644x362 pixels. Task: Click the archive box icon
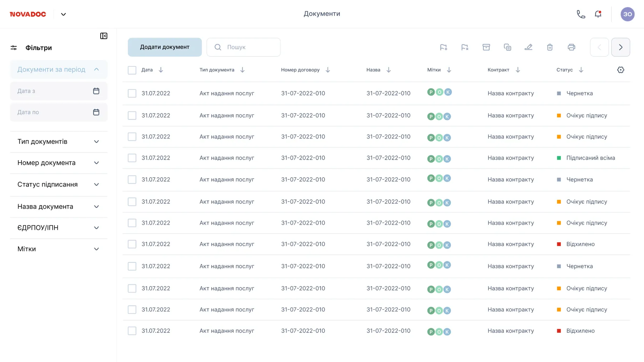point(486,47)
